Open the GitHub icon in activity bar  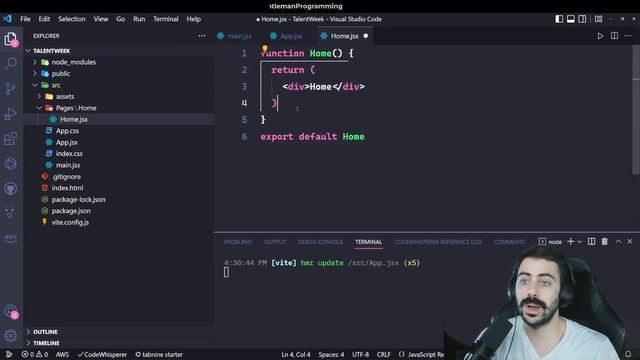[11, 189]
